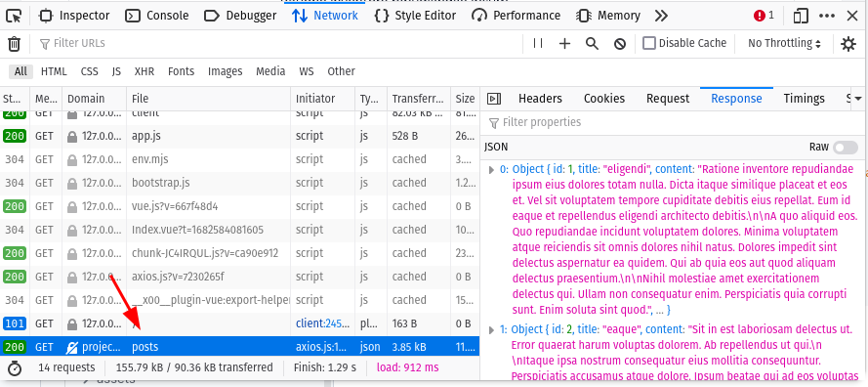This screenshot has height=387, width=868.
Task: Sort by the Domain column header
Action: tap(95, 99)
